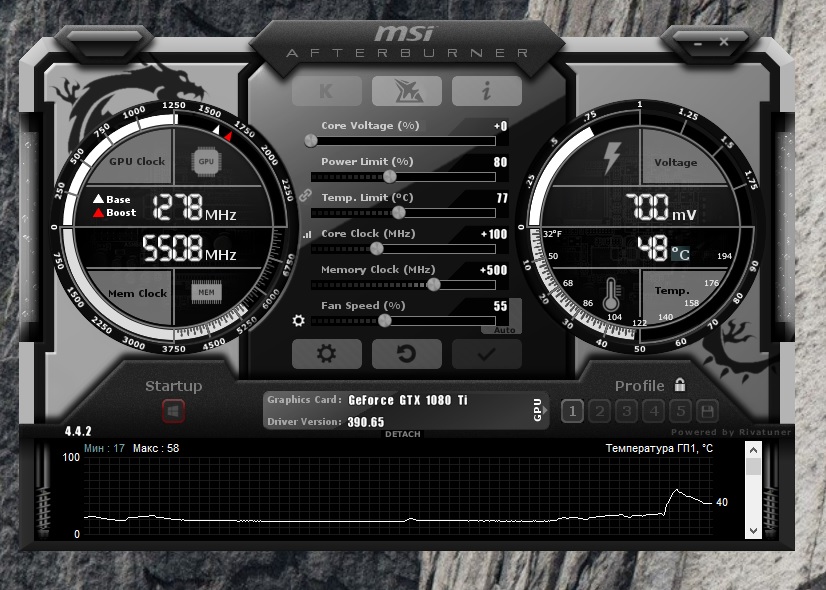Image resolution: width=826 pixels, height=590 pixels.
Task: Click the Макс : 58 label
Action: pyautogui.click(x=156, y=448)
